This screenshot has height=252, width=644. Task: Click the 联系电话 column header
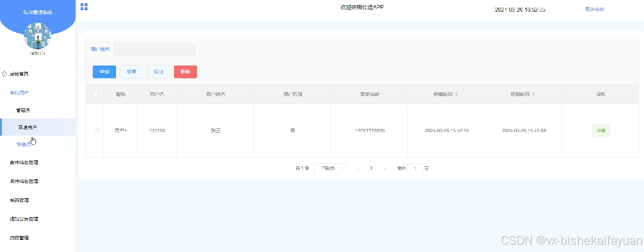[369, 94]
